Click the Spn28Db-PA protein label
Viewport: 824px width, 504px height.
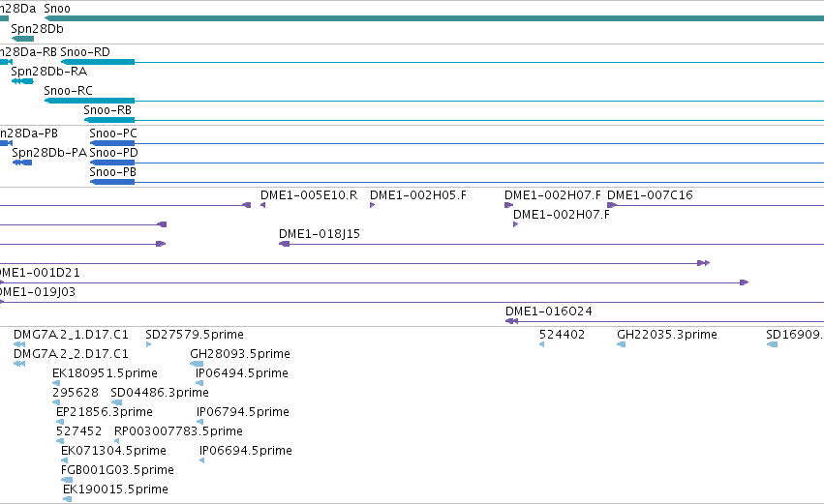click(49, 153)
